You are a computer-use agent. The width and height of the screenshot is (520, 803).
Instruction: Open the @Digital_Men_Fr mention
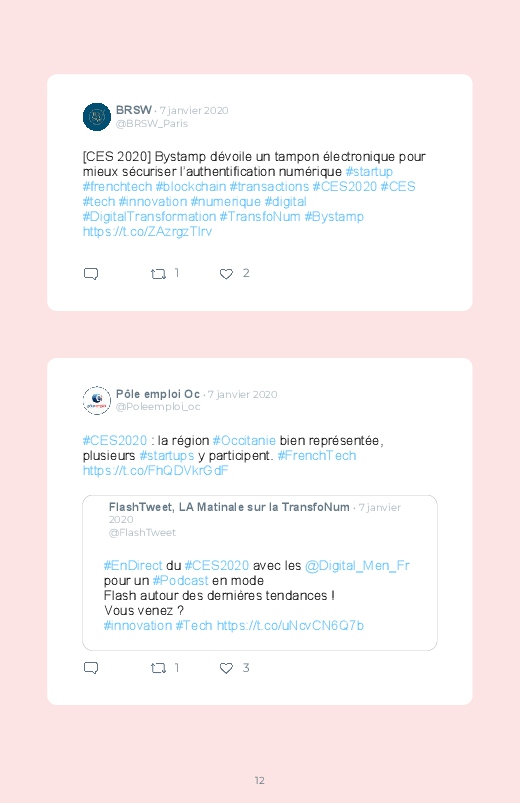[357, 566]
